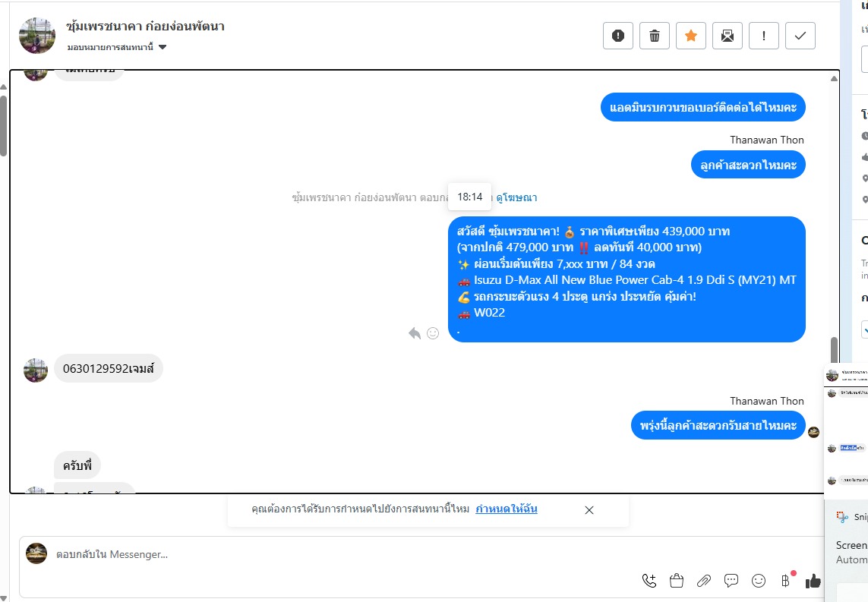Click the กำหนดให้ฉัน assign-to-me link
The image size is (868, 602).
(507, 509)
